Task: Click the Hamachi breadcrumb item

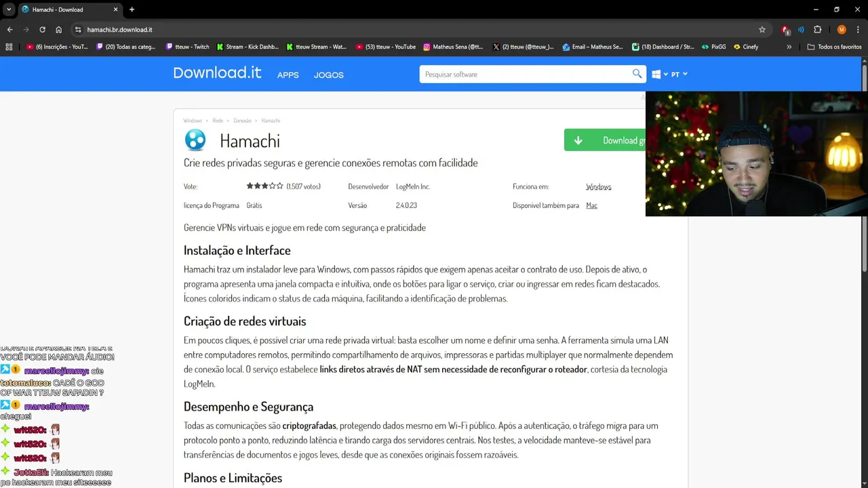Action: [x=271, y=121]
